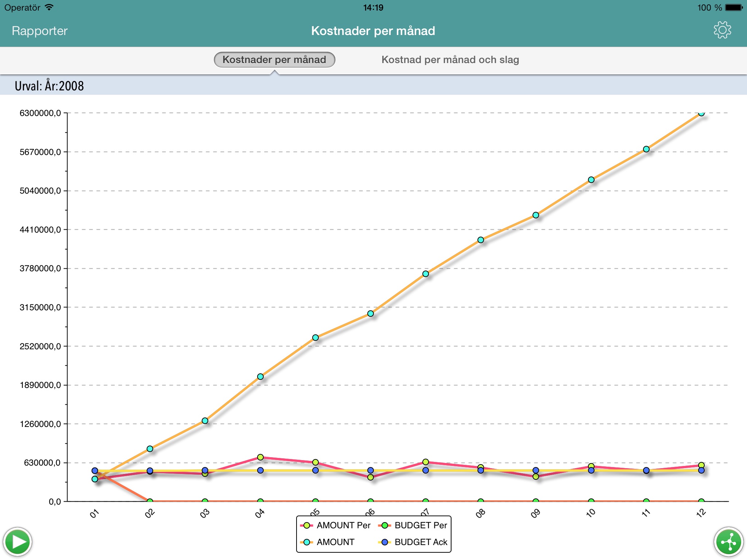The image size is (747, 560).
Task: Tap the AMOUNT Per low point at month 06
Action: tap(370, 477)
